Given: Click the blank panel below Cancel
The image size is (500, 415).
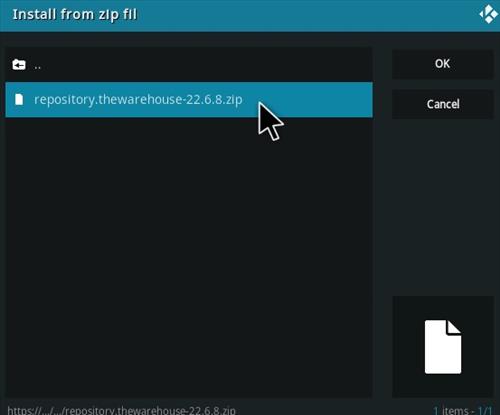Looking at the screenshot, I should [443, 207].
